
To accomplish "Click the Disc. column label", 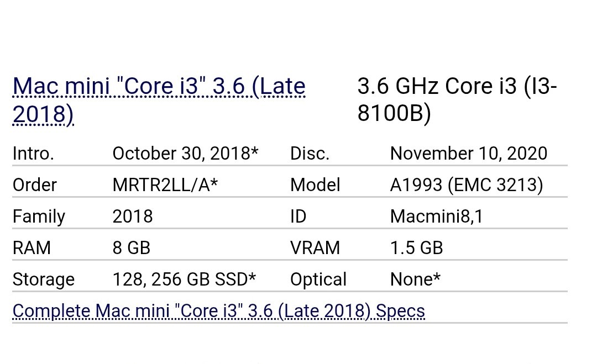I will [310, 154].
